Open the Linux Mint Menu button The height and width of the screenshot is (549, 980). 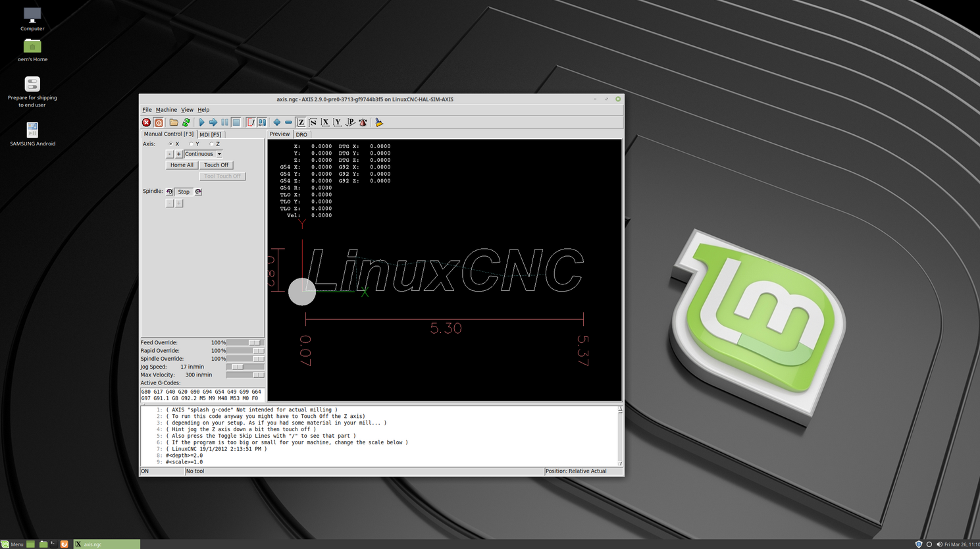tap(13, 544)
